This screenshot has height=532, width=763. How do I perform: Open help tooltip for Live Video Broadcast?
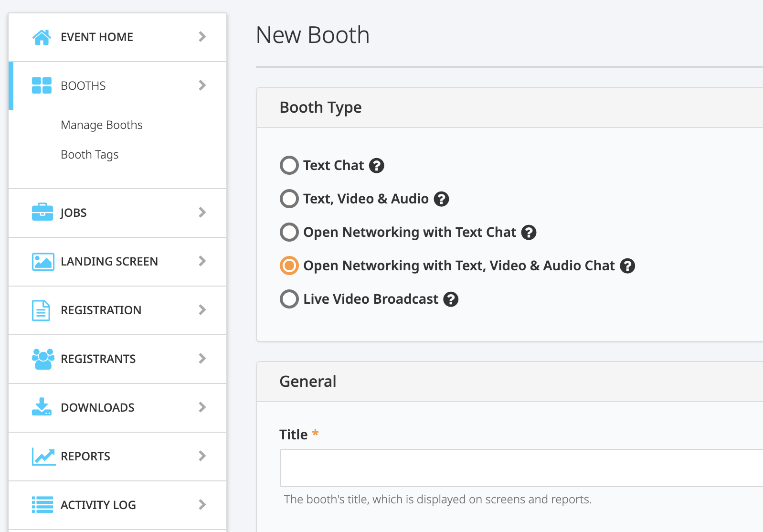(450, 299)
